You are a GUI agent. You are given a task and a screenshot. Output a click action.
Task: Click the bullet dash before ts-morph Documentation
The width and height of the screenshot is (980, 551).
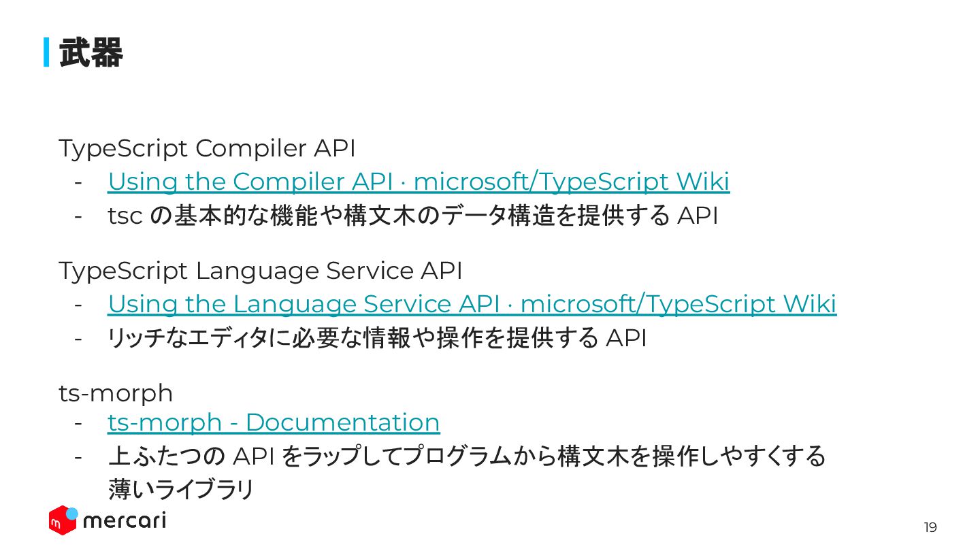click(x=79, y=423)
